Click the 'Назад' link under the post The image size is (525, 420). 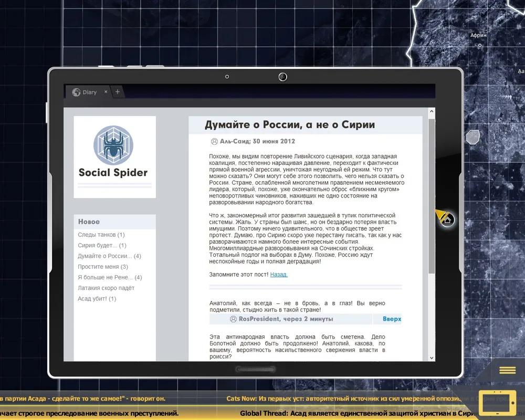[279, 275]
